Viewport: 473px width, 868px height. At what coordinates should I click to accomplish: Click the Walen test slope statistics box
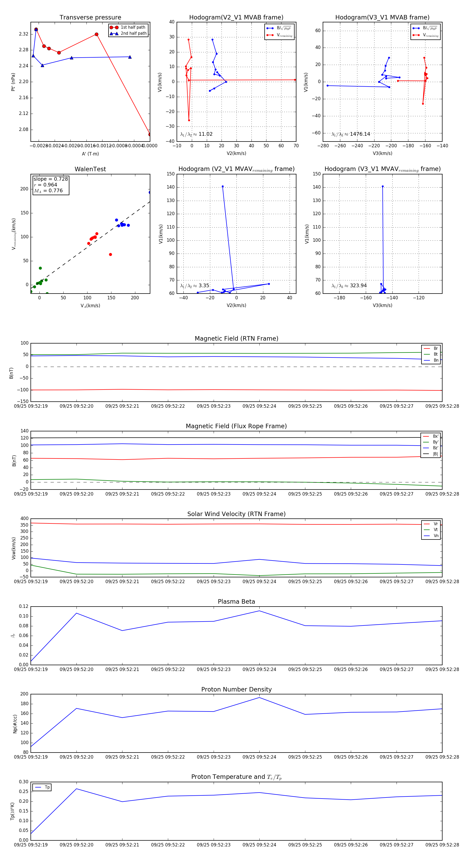tap(50, 185)
